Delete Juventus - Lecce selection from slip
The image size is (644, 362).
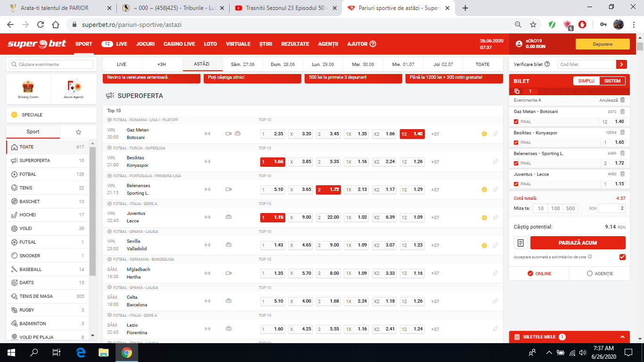(x=622, y=174)
